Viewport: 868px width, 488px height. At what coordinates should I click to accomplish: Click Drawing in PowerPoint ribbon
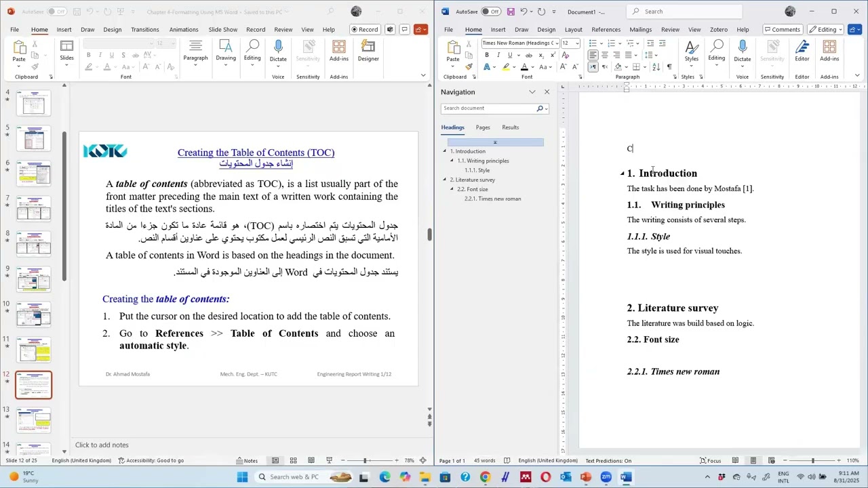[226, 51]
